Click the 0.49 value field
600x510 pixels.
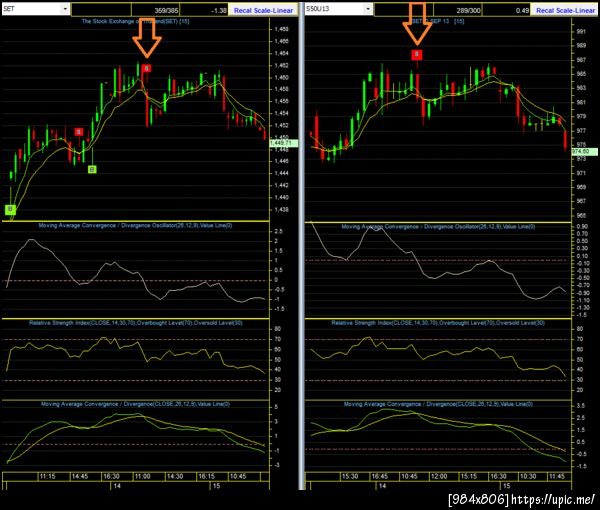[506, 10]
